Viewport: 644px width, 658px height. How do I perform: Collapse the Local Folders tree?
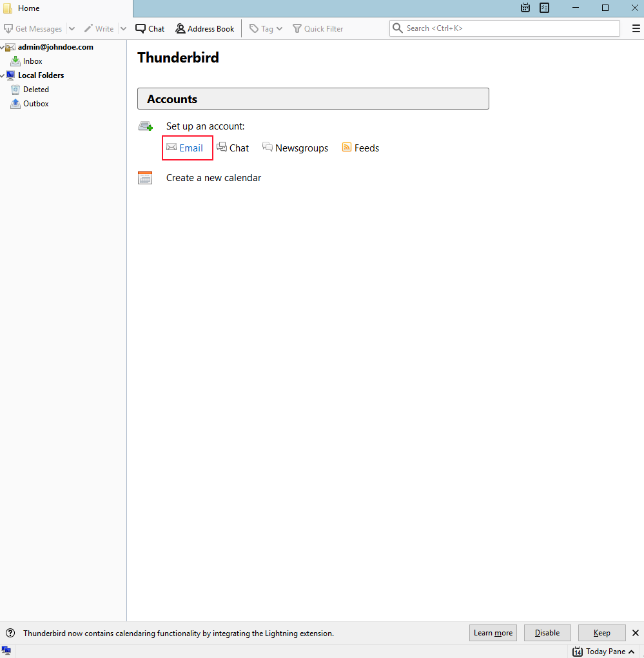click(2, 75)
